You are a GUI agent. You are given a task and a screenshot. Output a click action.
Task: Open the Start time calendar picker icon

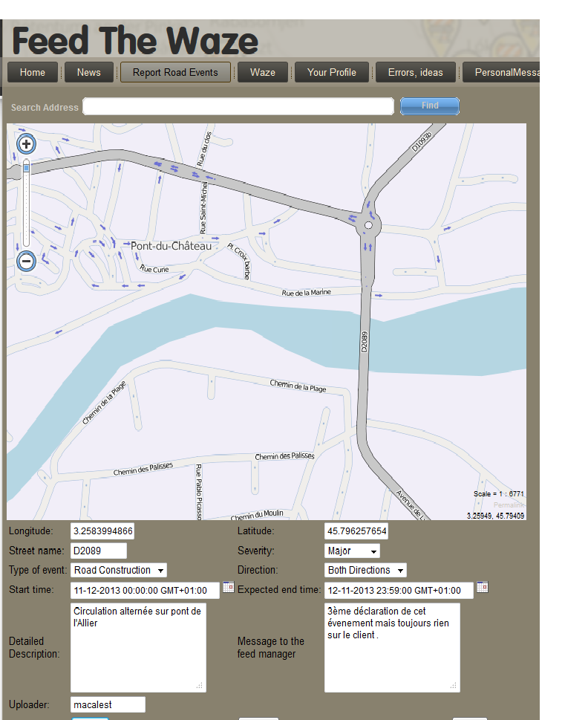(x=229, y=587)
